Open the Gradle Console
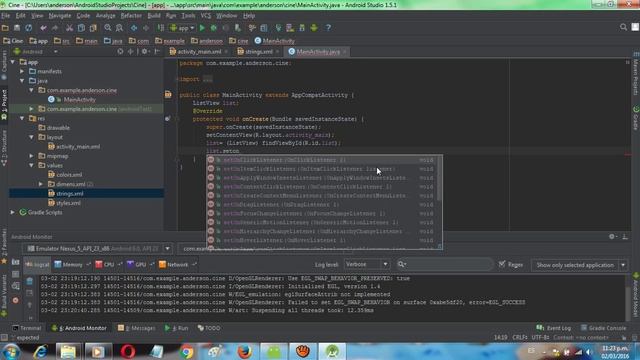The height and width of the screenshot is (360, 640). 604,328
